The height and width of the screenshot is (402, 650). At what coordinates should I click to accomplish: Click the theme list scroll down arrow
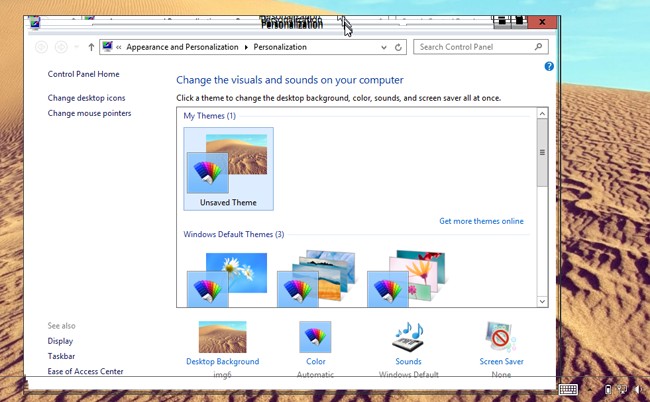point(542,301)
